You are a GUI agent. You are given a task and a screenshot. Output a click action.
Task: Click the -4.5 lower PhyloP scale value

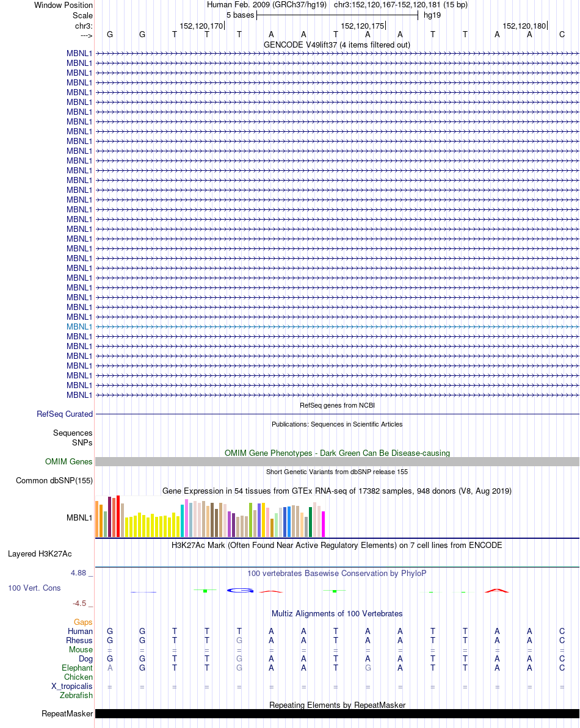click(79, 604)
